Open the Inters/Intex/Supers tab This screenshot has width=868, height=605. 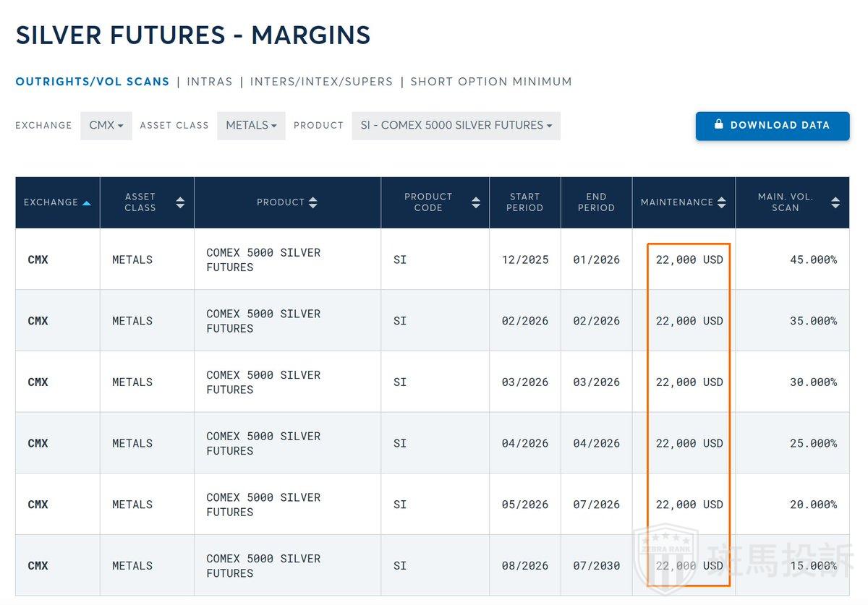pyautogui.click(x=321, y=82)
